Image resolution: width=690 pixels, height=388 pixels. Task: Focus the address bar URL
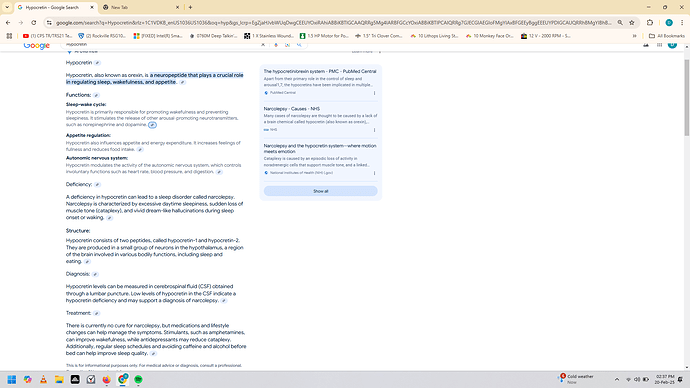pyautogui.click(x=334, y=22)
